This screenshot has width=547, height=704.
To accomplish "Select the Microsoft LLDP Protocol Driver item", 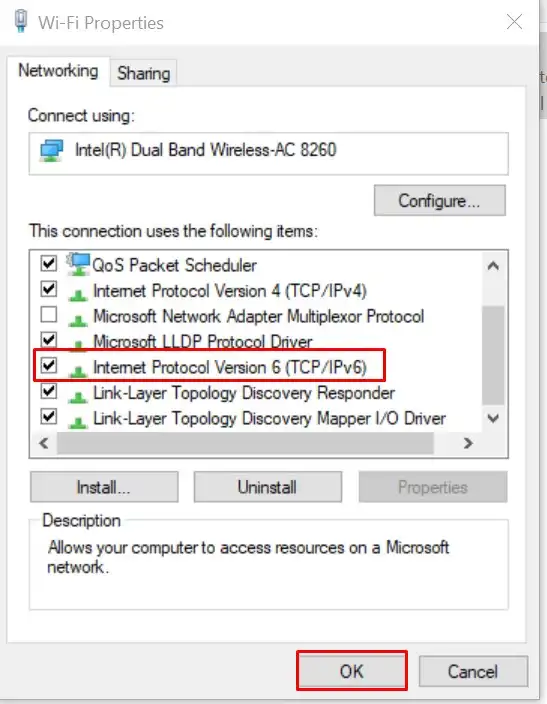I will click(x=202, y=342).
